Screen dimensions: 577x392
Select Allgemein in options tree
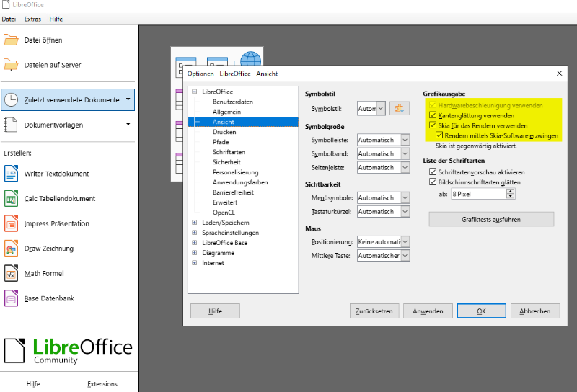click(x=226, y=112)
